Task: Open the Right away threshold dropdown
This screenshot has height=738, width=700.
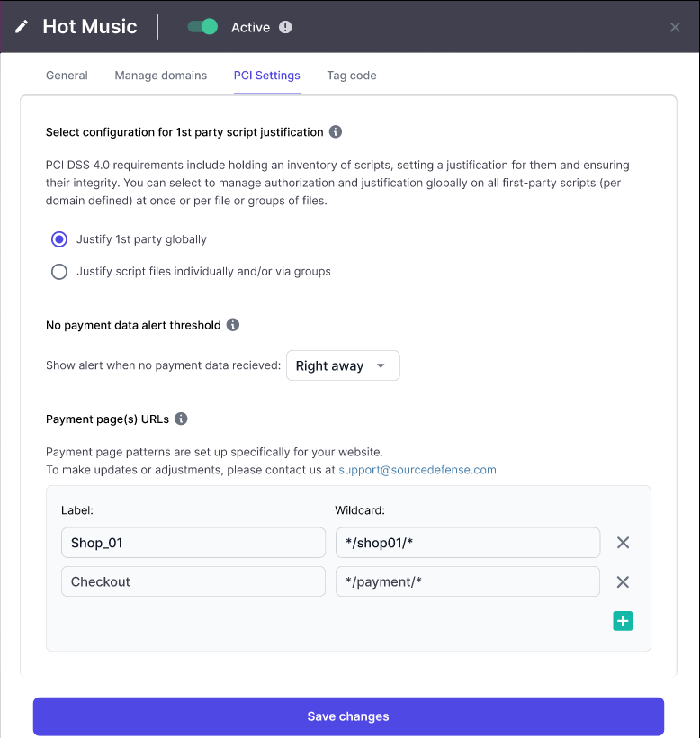Action: (343, 365)
